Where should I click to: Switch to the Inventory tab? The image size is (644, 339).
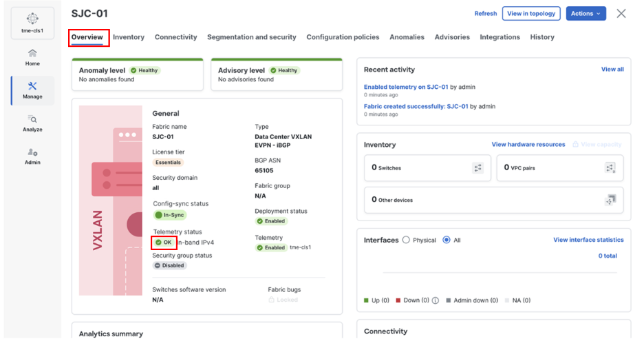[129, 37]
